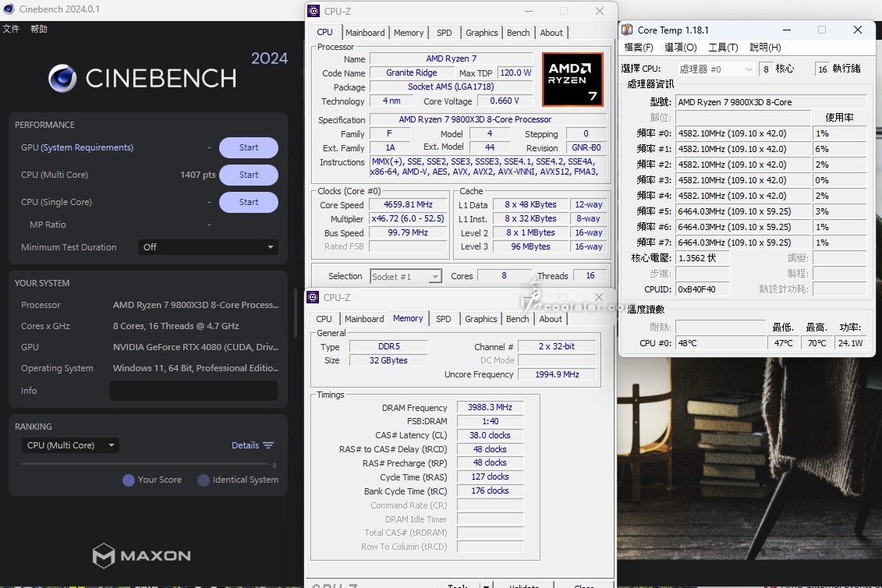Click the GPU NVIDIA GeForce RTX 4080 entry
The height and width of the screenshot is (588, 882).
point(195,347)
